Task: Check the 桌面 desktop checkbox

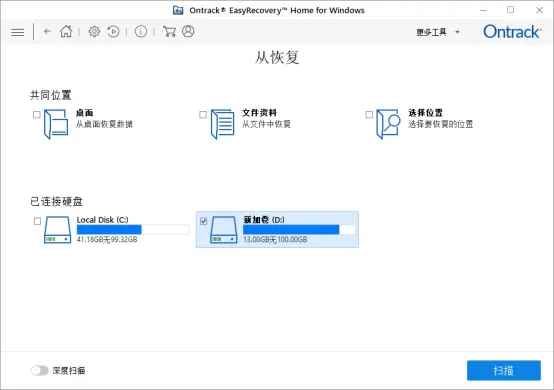Action: (37, 114)
